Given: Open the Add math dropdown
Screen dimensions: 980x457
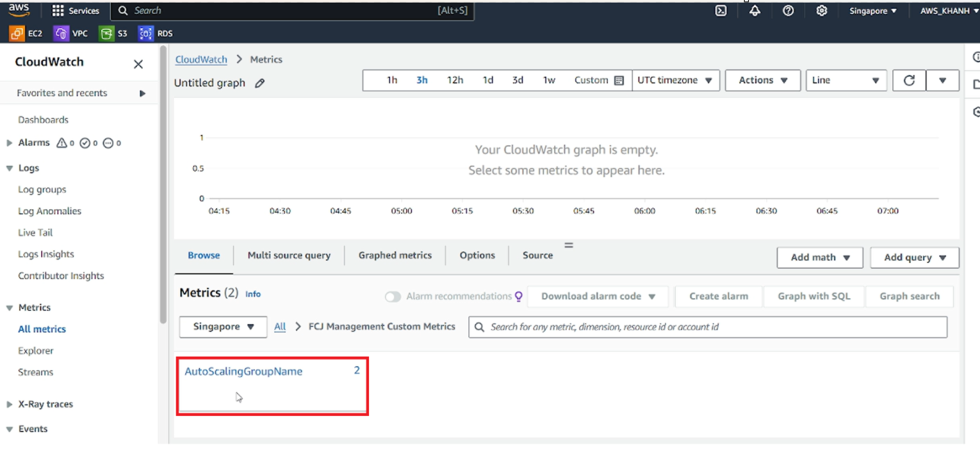Looking at the screenshot, I should pos(820,257).
